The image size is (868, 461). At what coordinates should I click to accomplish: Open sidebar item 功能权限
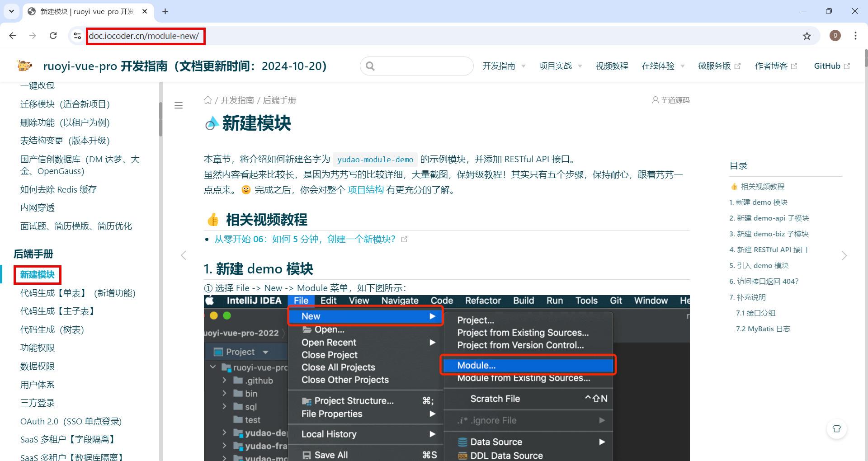point(38,348)
